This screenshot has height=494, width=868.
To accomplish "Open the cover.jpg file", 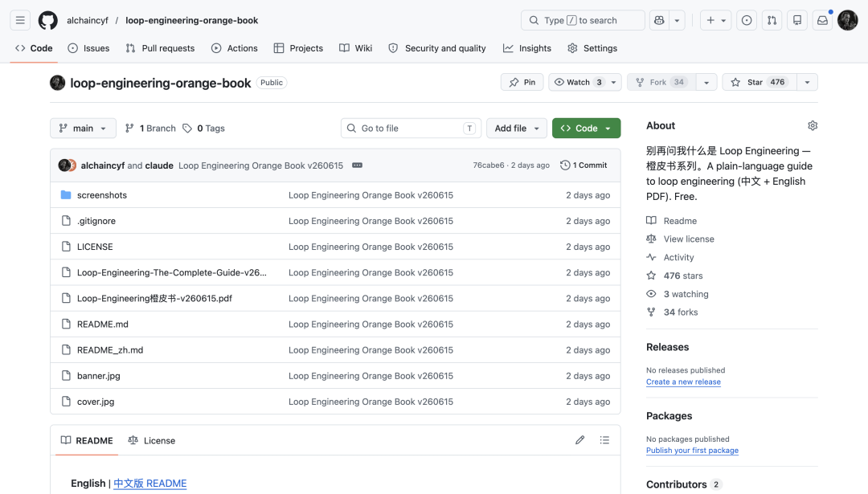I will 96,402.
